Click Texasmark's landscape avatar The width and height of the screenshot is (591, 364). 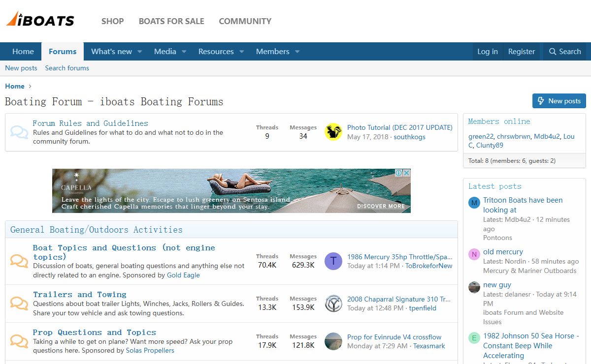(x=333, y=341)
